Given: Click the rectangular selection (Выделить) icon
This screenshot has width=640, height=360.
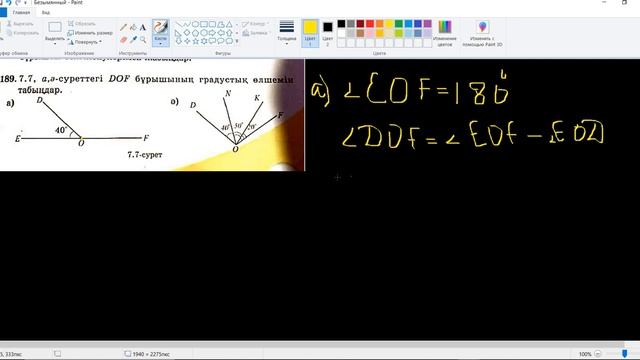Looking at the screenshot, I should tap(55, 27).
